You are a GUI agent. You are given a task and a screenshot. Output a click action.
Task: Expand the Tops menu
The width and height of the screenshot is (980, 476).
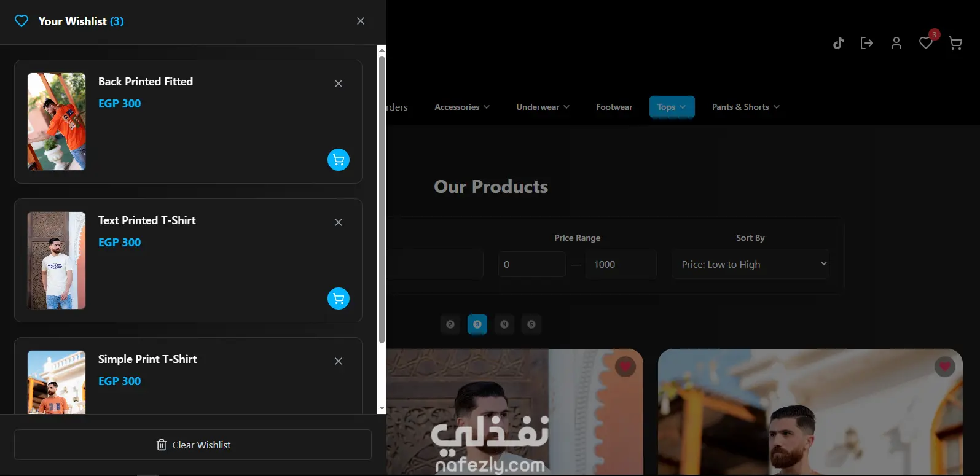point(672,107)
